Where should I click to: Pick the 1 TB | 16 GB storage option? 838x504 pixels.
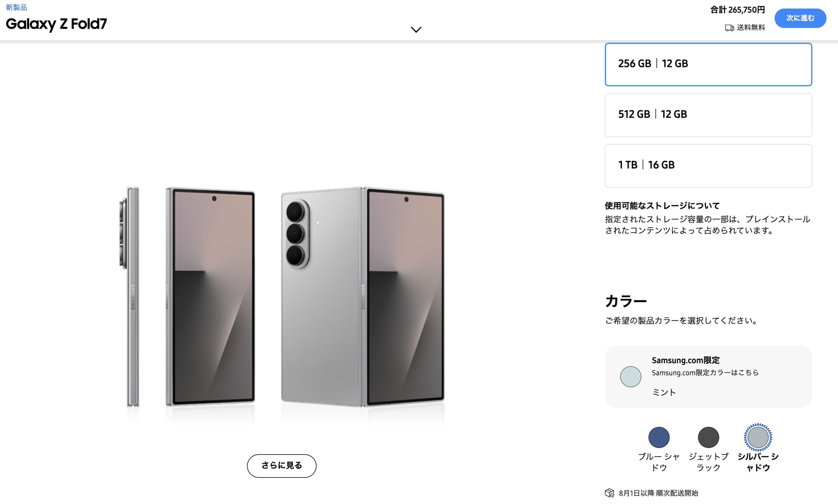708,165
